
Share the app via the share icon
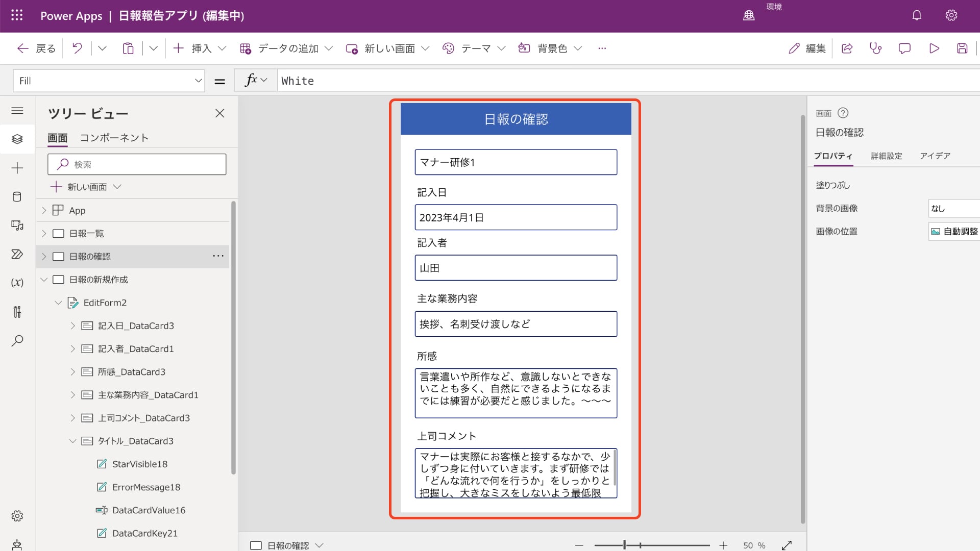(x=847, y=48)
